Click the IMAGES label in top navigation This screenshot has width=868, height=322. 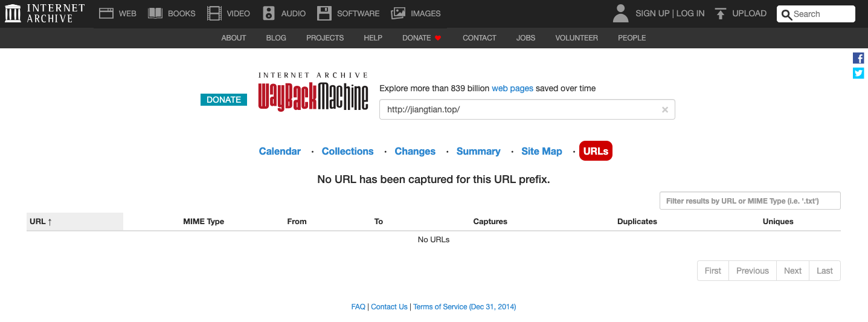click(x=426, y=13)
